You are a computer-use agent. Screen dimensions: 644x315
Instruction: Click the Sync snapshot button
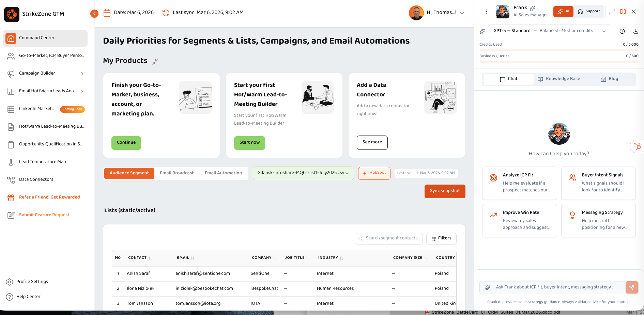[445, 191]
